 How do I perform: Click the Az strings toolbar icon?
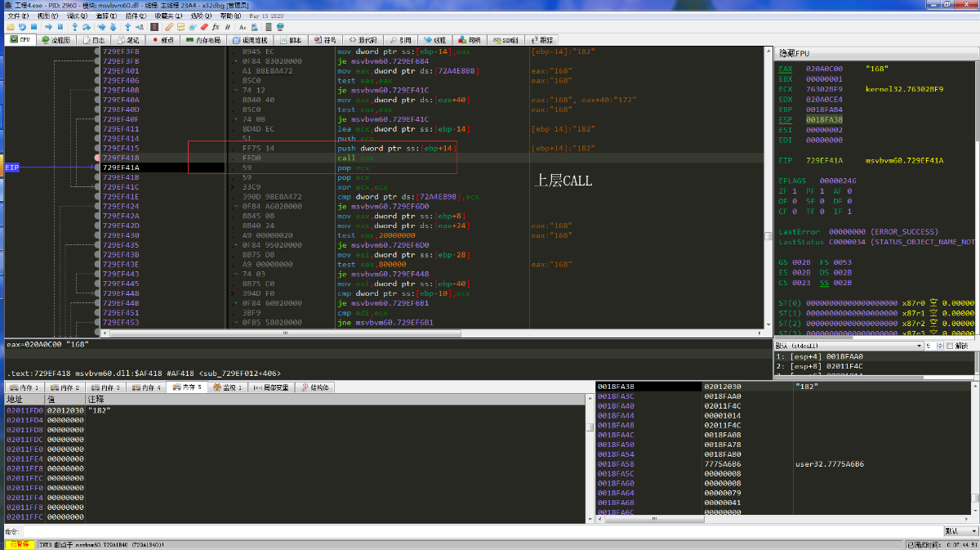pyautogui.click(x=243, y=27)
